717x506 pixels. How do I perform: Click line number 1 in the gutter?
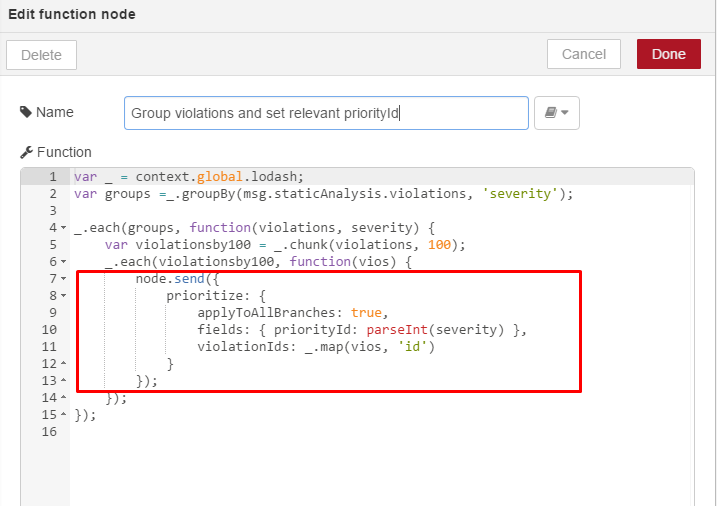coord(53,177)
